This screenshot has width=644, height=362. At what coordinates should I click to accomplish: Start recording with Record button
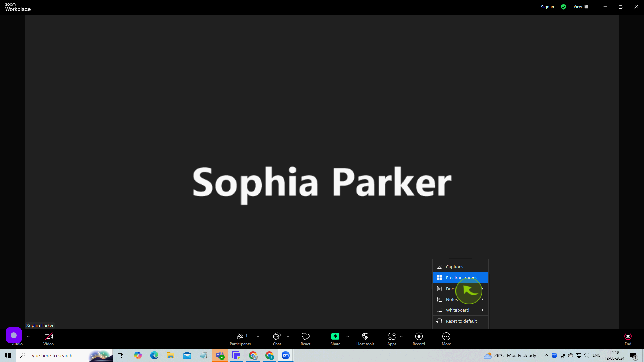419,339
